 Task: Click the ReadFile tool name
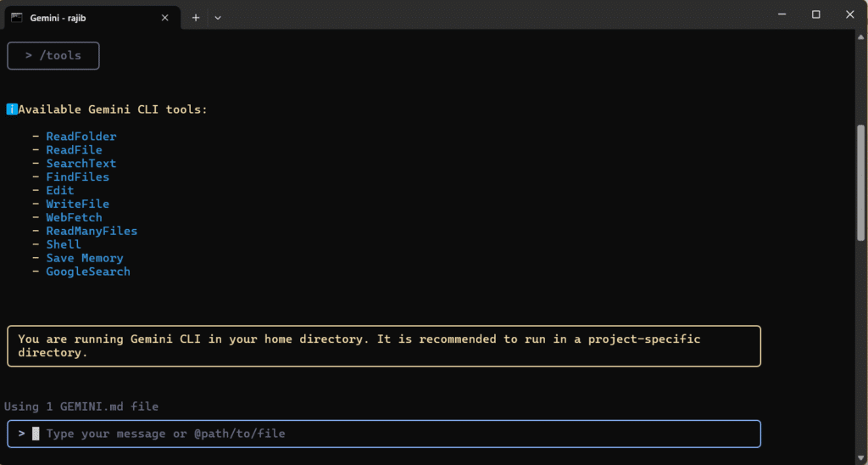pyautogui.click(x=75, y=150)
